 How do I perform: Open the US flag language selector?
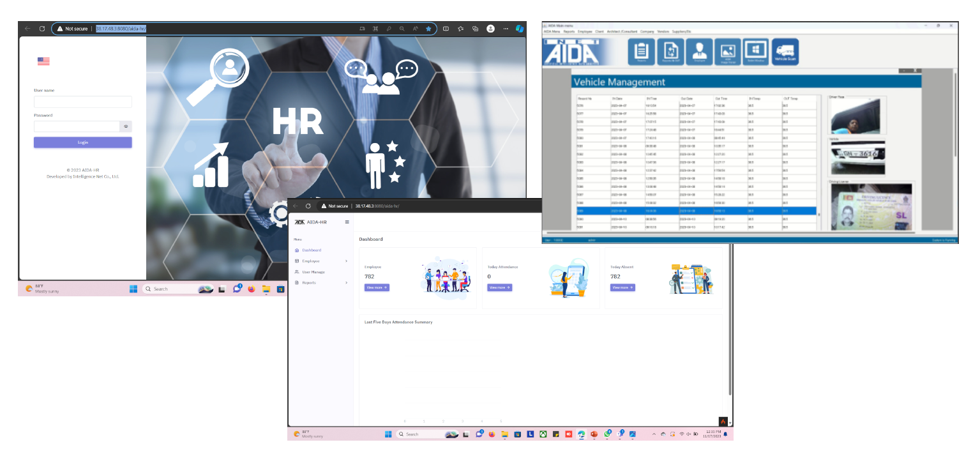point(43,61)
